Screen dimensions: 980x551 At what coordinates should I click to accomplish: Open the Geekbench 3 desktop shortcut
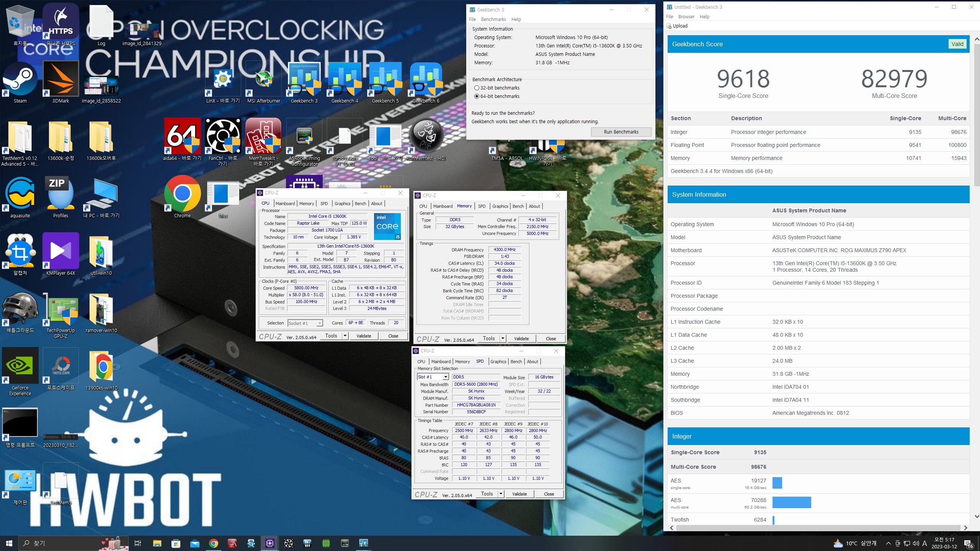(304, 82)
